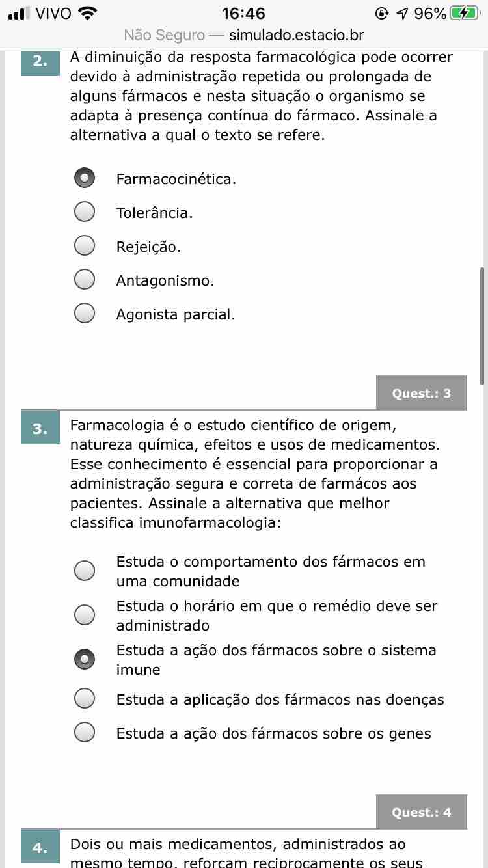Choose 'comportamento dos fármacos em uma comunidade' option
This screenshot has width=488, height=868.
pos(85,571)
